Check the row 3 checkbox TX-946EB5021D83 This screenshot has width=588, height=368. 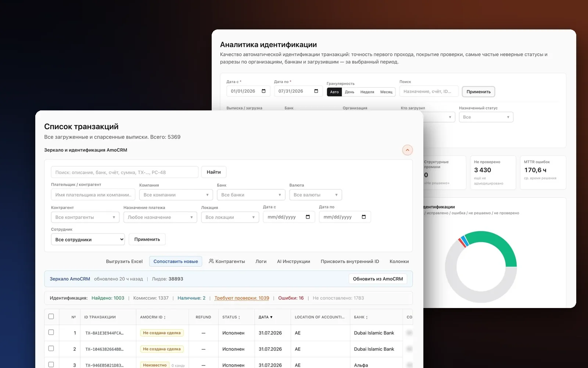(x=51, y=365)
